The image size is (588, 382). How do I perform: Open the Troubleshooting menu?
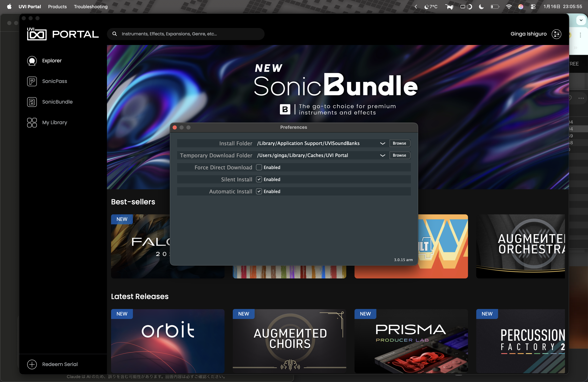coord(91,7)
